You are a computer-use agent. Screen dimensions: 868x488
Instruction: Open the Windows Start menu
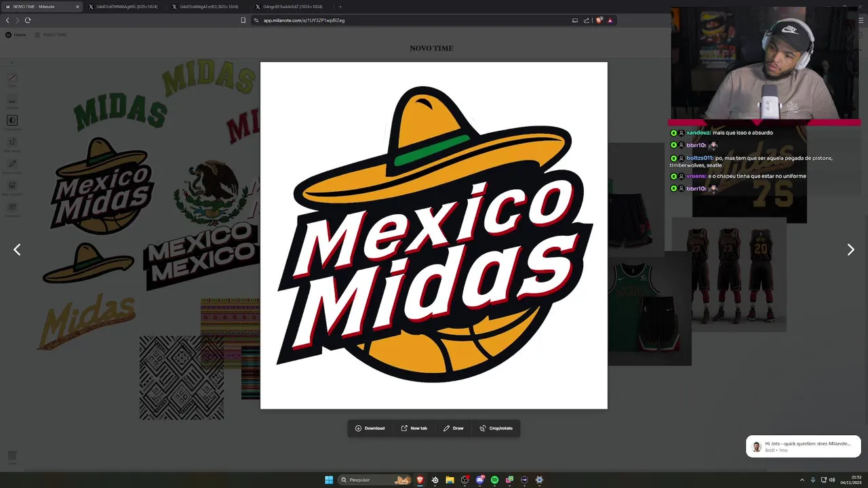point(329,480)
